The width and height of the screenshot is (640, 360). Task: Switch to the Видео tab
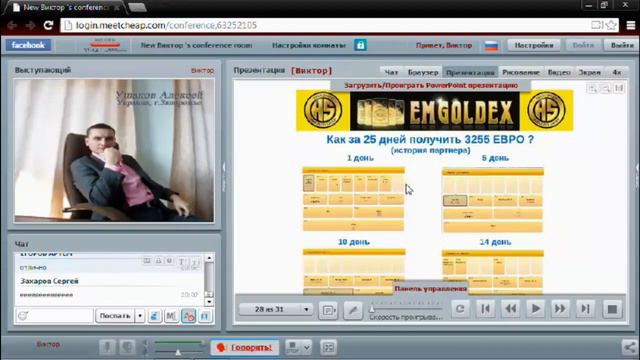pyautogui.click(x=559, y=72)
